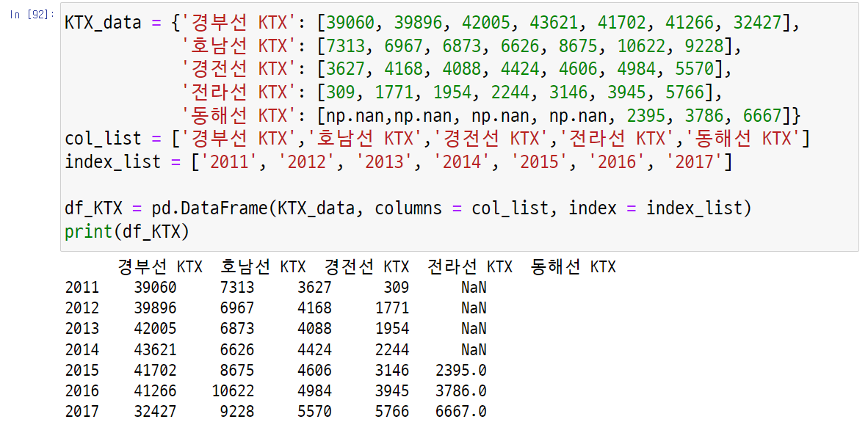Click output cell 39060 in 2011 row
The image size is (868, 433).
[155, 288]
